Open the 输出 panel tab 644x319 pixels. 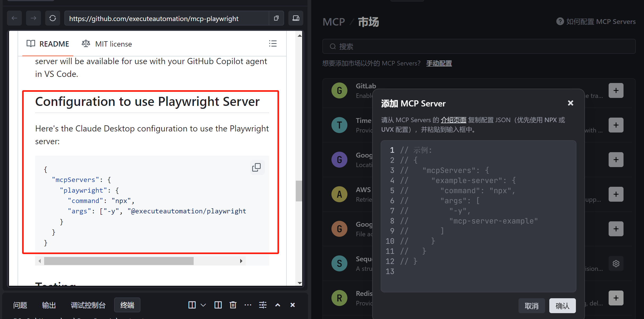pyautogui.click(x=49, y=305)
